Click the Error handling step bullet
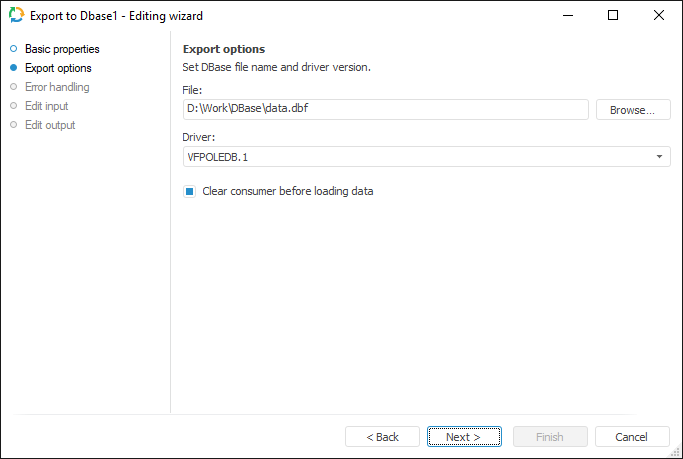Screen dimensions: 683x459 pos(13,87)
